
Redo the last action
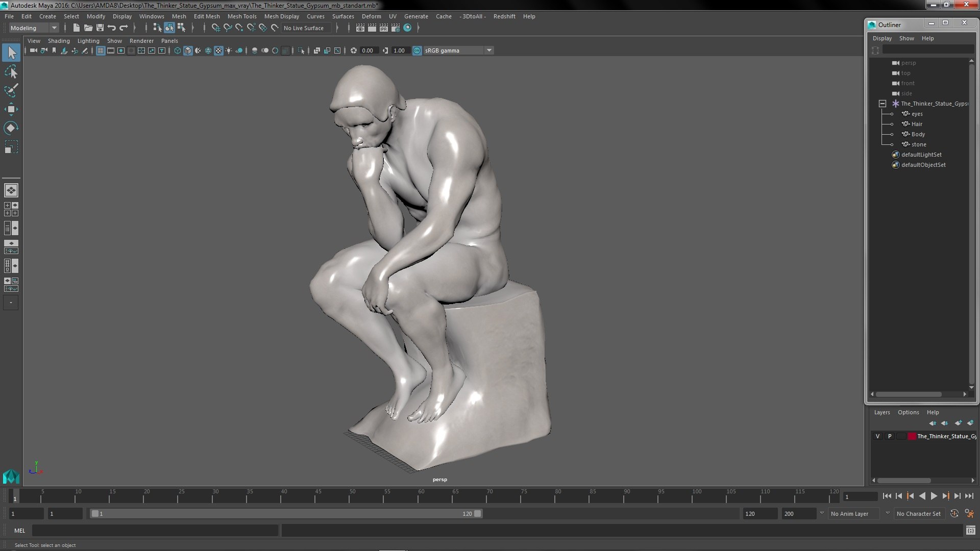(x=124, y=28)
